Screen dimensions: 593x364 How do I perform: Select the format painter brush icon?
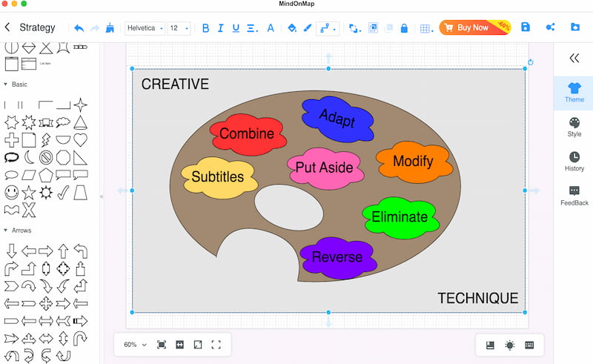(110, 27)
